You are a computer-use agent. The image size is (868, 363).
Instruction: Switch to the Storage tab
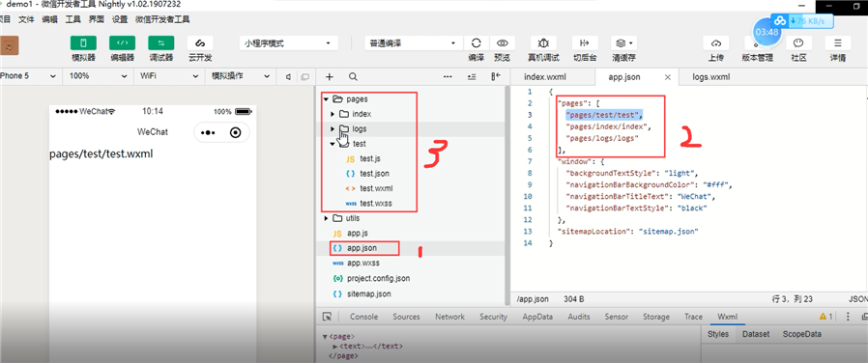click(656, 317)
